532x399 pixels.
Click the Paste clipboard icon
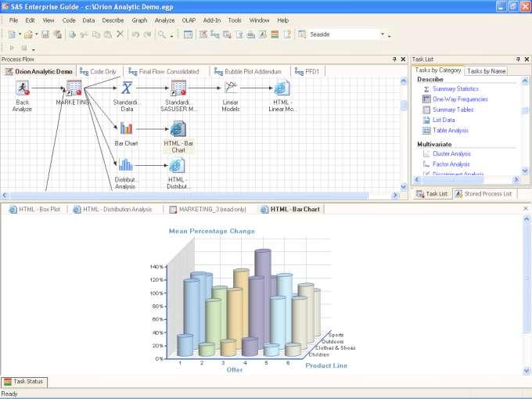coord(108,34)
